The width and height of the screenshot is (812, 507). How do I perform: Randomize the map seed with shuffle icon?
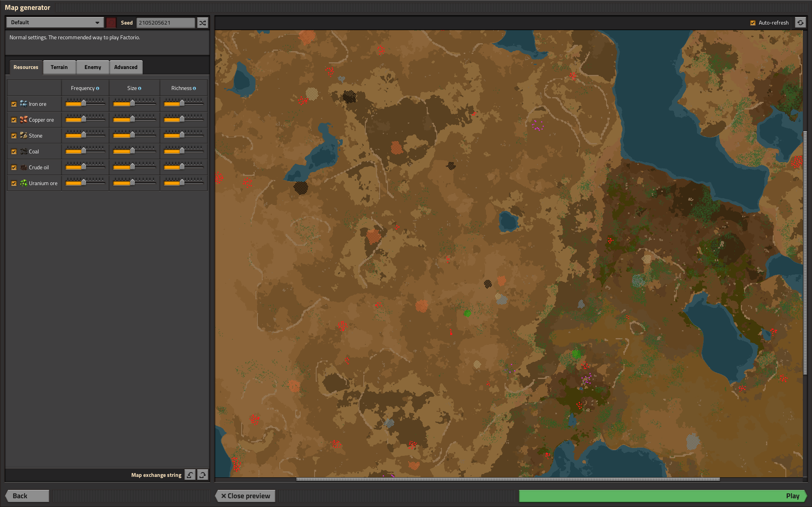click(203, 23)
